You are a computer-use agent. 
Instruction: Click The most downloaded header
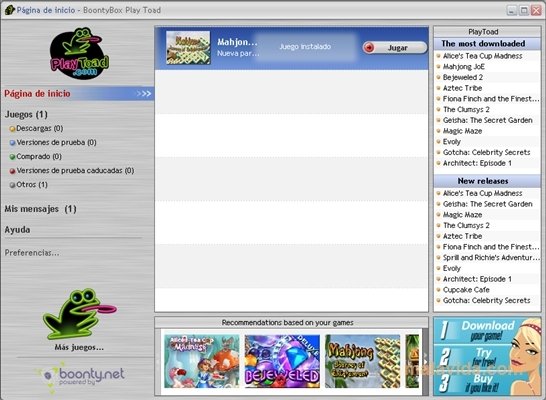click(x=483, y=44)
